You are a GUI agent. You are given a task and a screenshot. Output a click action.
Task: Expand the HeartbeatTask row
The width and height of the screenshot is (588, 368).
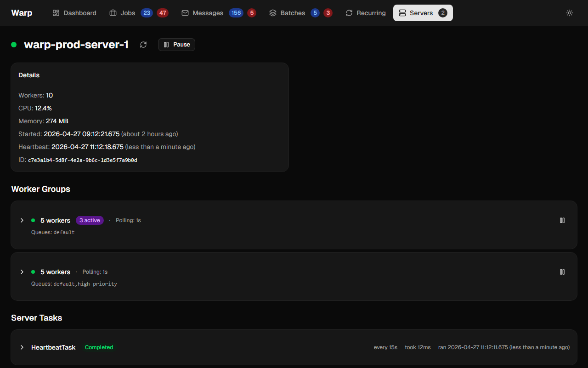[x=22, y=347]
